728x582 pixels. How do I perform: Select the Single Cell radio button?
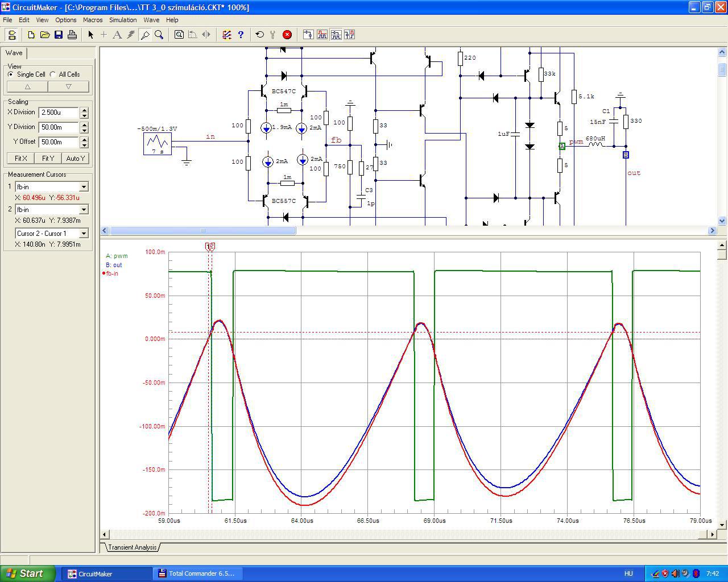coord(11,74)
